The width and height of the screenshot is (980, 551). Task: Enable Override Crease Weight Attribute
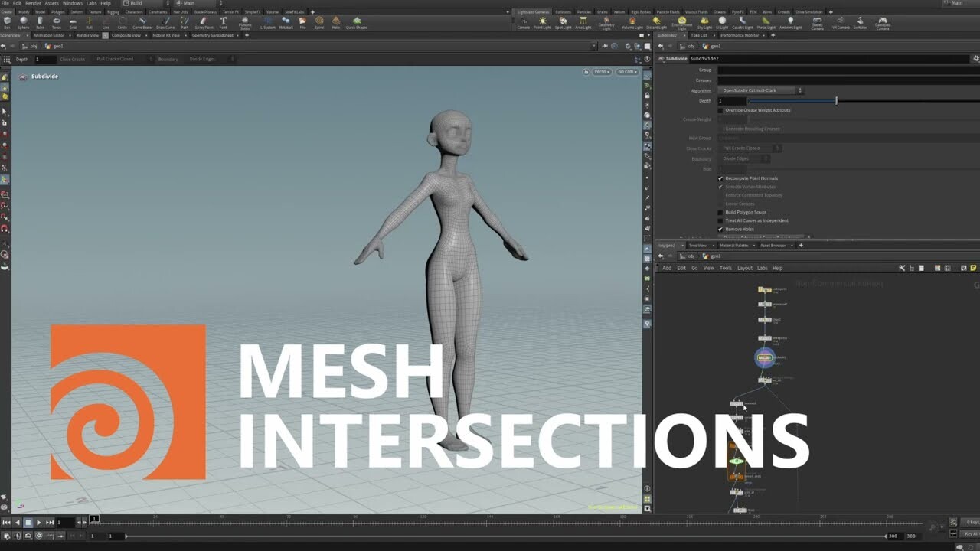720,110
